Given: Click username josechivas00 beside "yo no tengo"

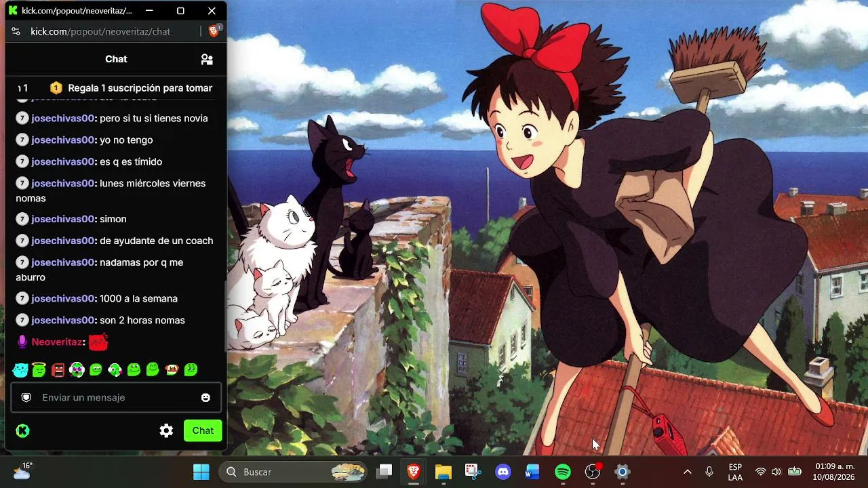Looking at the screenshot, I should [63, 140].
